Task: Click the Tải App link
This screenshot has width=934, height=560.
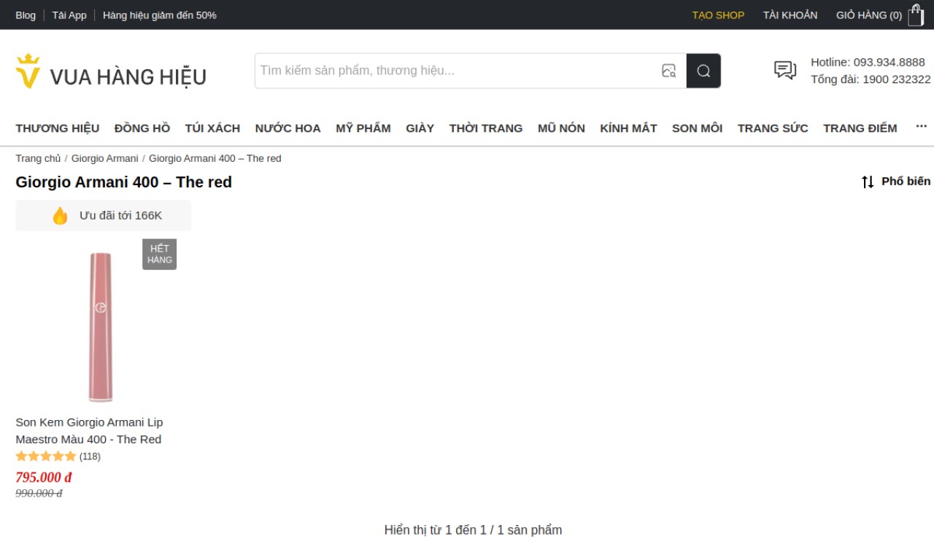Action: (x=69, y=15)
